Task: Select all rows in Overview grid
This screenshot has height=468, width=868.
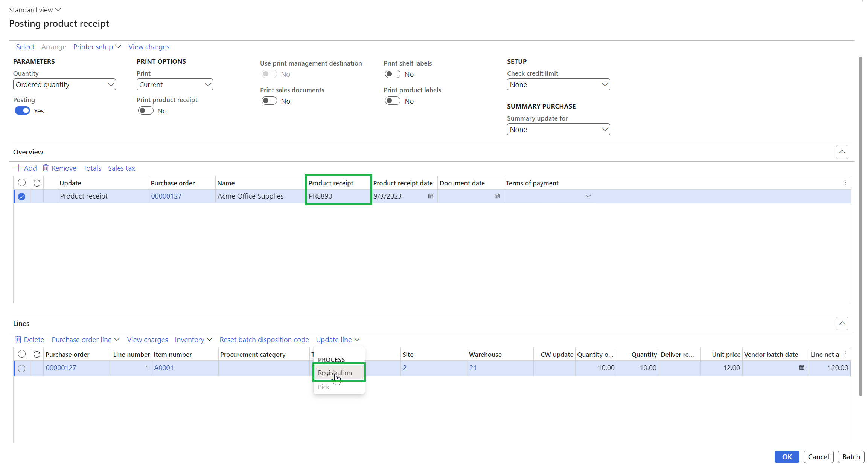Action: tap(22, 182)
